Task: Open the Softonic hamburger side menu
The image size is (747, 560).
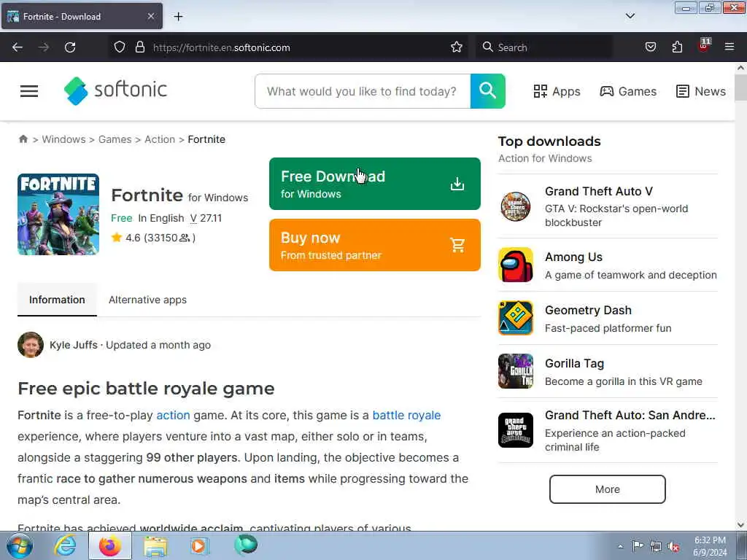Action: coord(29,91)
